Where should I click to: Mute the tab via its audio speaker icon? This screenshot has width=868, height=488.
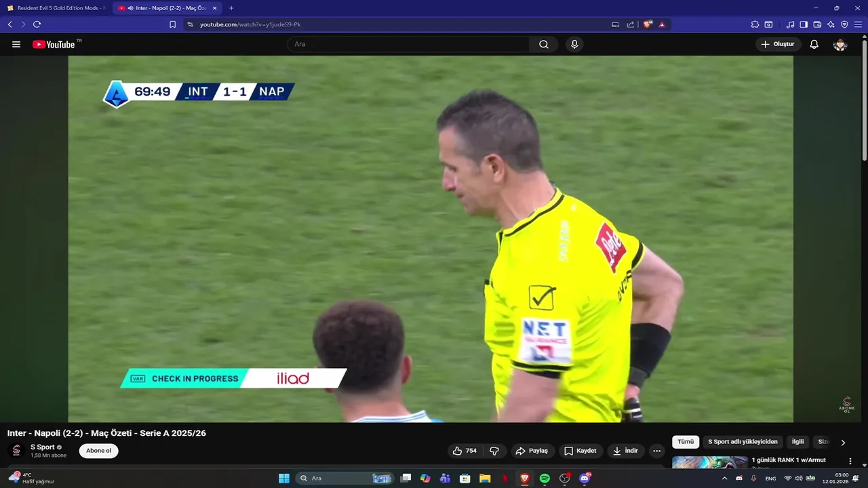(x=130, y=8)
